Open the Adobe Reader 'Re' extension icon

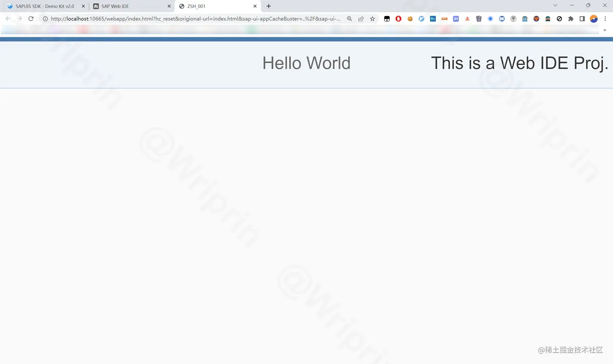pos(432,19)
